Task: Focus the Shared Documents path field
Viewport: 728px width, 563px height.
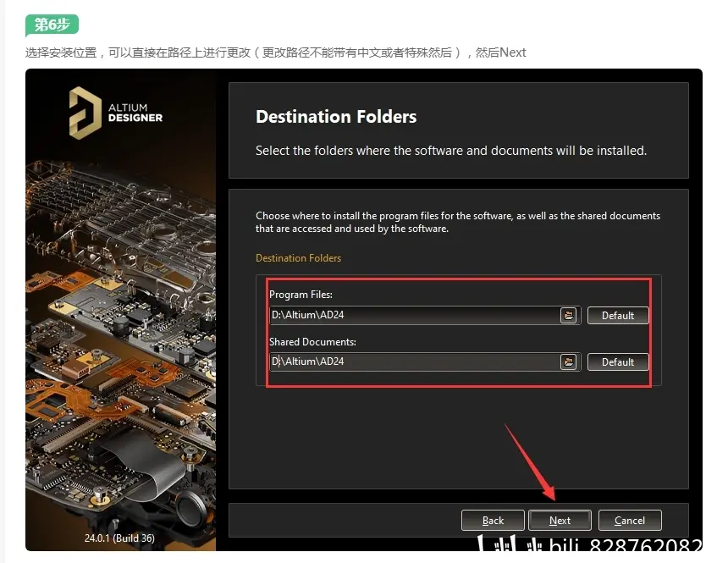Action: pyautogui.click(x=415, y=362)
